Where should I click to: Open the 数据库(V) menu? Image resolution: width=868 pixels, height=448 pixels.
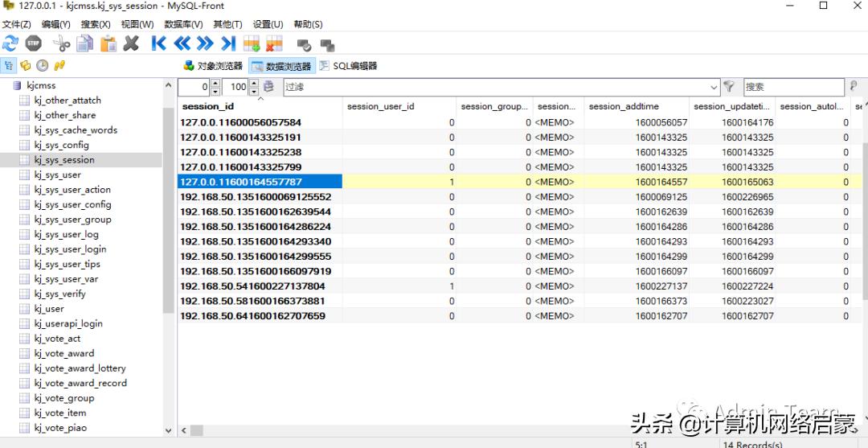point(183,25)
